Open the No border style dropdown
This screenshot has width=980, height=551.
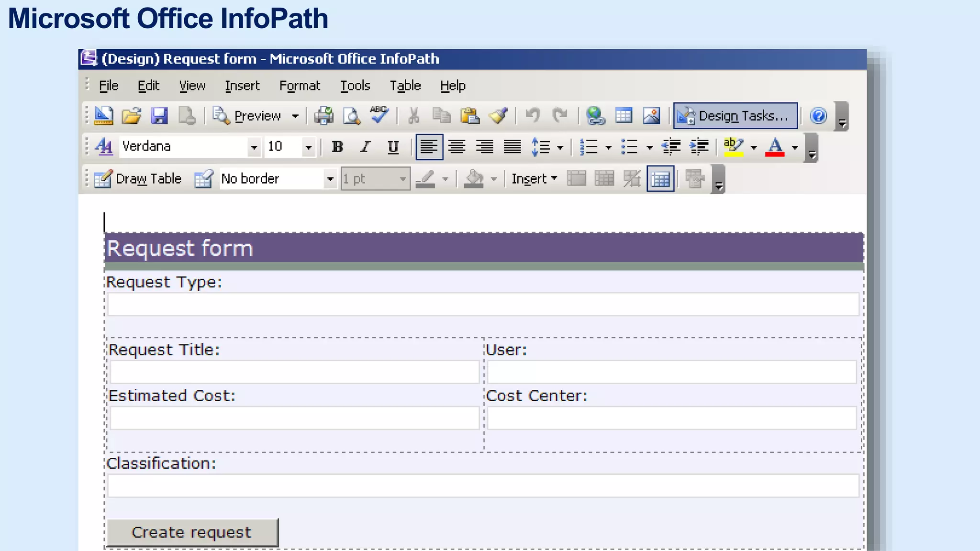(x=330, y=179)
